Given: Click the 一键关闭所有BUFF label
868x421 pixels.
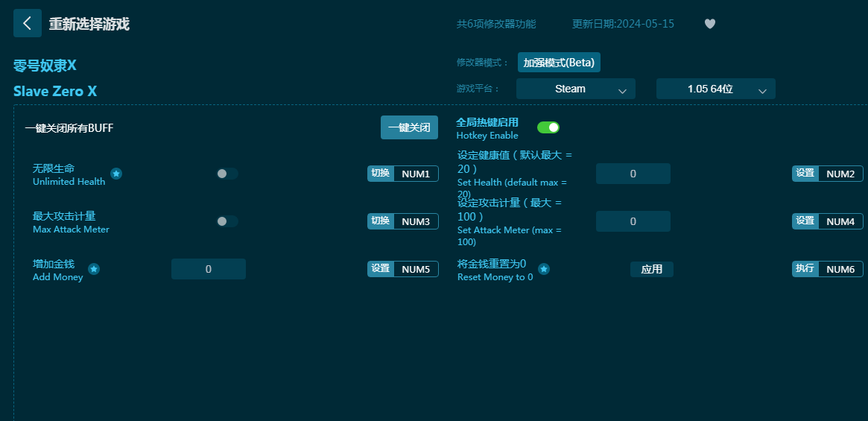Looking at the screenshot, I should [69, 128].
